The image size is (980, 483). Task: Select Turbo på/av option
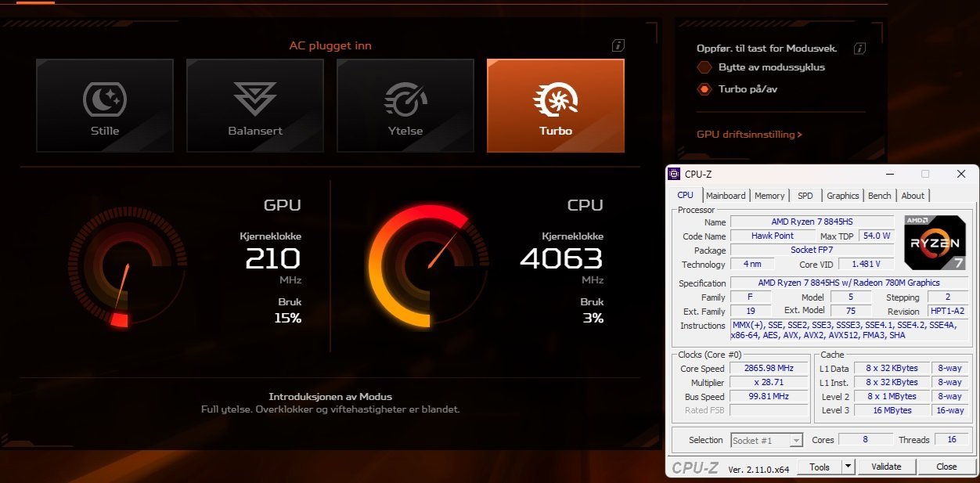pos(737,89)
